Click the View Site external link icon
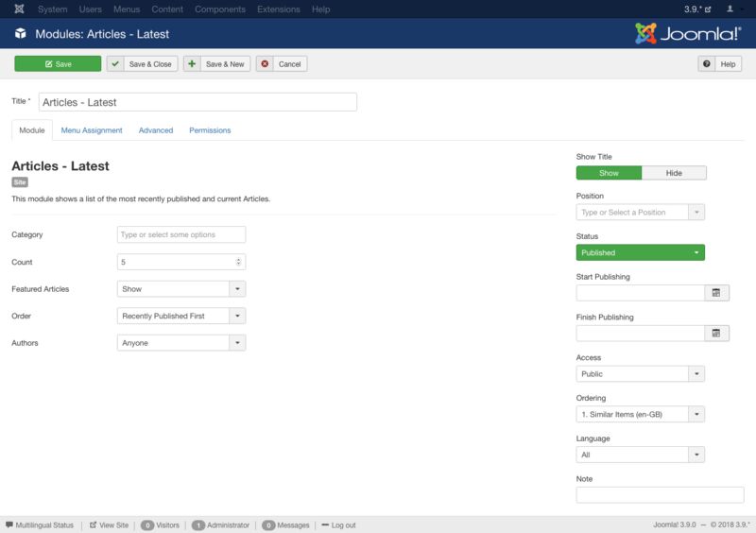This screenshot has width=756, height=533. point(93,524)
